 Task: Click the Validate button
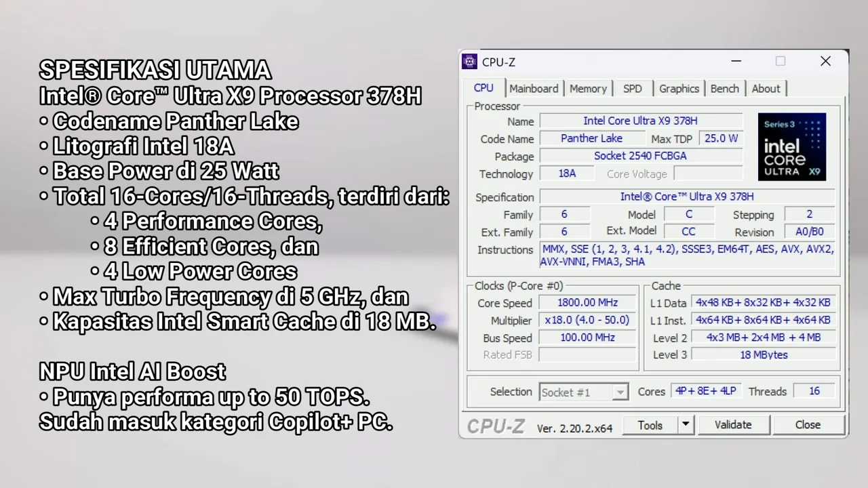point(733,425)
